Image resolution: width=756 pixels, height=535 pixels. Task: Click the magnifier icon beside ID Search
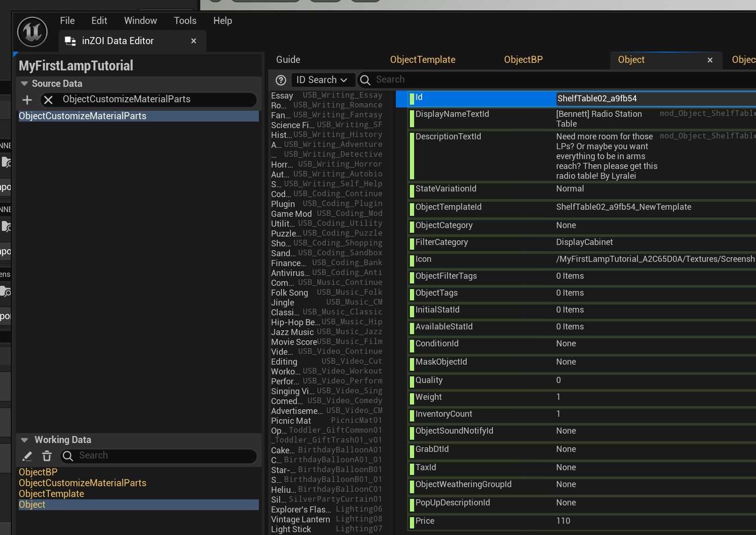tap(365, 80)
